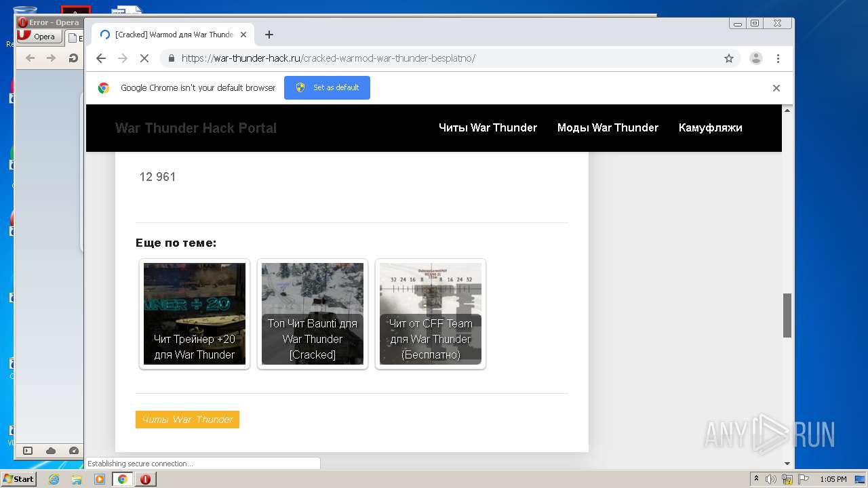Click Chrome's forward arrow
The height and width of the screenshot is (488, 868).
123,58
